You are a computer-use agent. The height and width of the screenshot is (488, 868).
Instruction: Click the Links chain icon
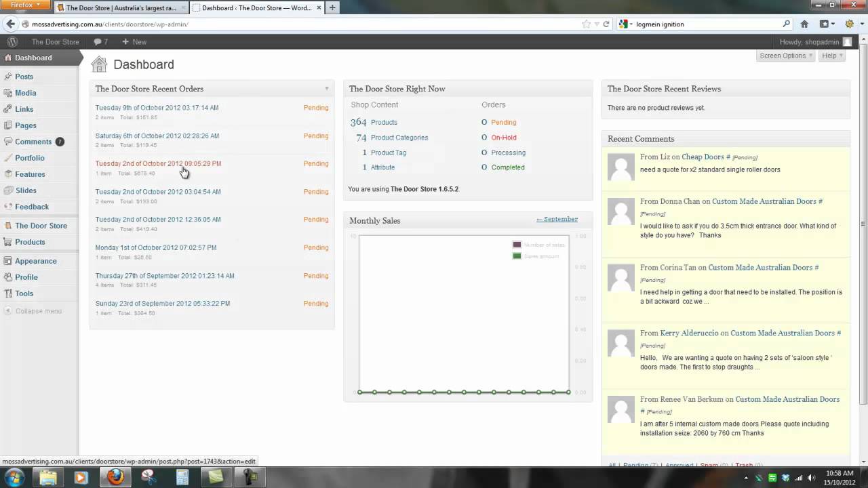point(7,109)
